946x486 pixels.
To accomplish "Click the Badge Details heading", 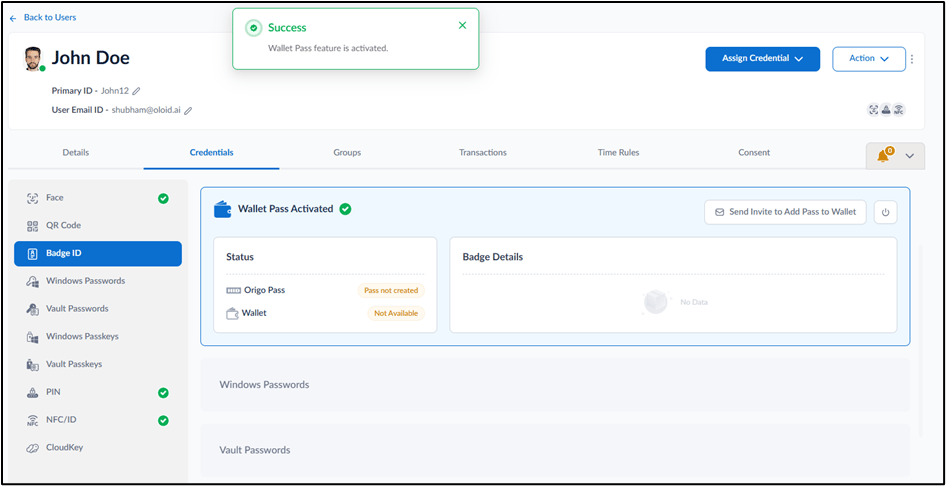I will coord(492,257).
